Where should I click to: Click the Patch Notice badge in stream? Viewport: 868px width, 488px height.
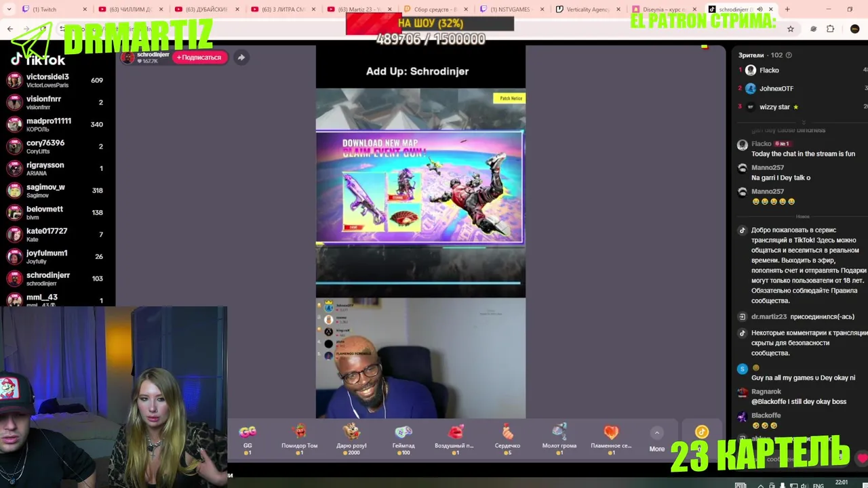(x=509, y=98)
